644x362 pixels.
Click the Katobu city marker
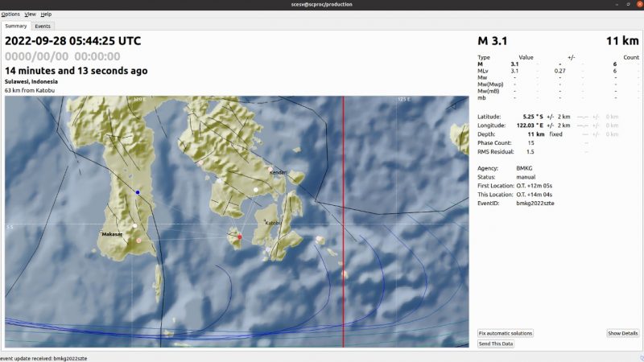click(x=264, y=220)
